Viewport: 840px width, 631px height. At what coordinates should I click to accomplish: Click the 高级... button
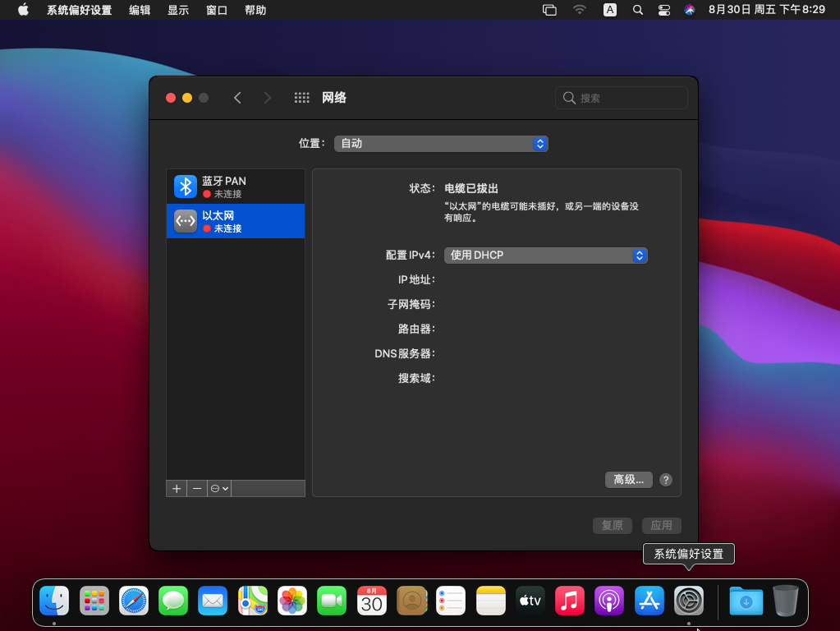pos(628,480)
